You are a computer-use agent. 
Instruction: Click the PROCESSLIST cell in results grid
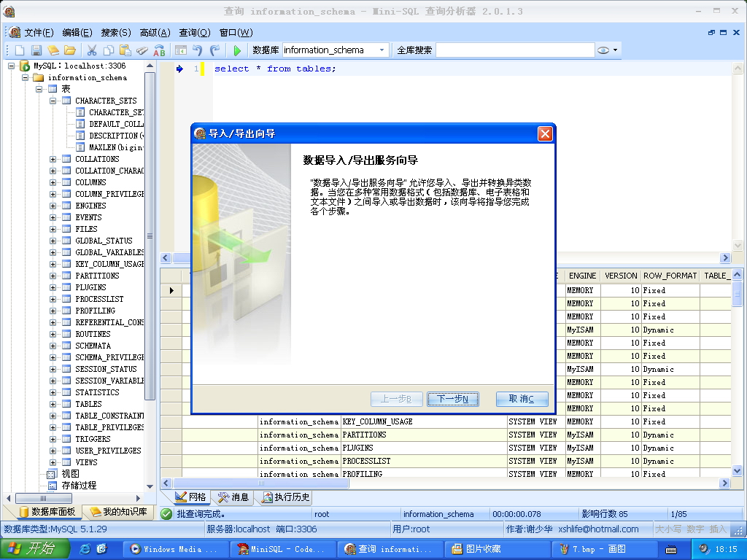pos(424,462)
